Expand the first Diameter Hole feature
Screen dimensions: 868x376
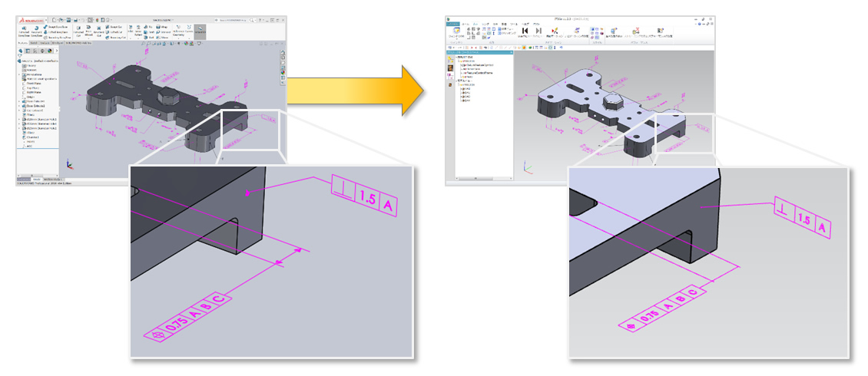(x=19, y=119)
